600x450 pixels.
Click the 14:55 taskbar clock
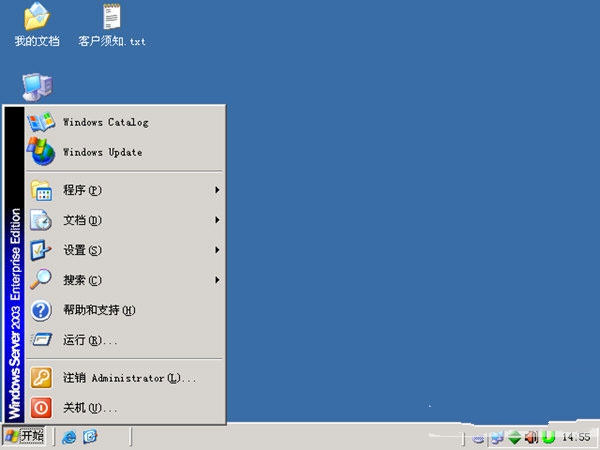[x=576, y=437]
